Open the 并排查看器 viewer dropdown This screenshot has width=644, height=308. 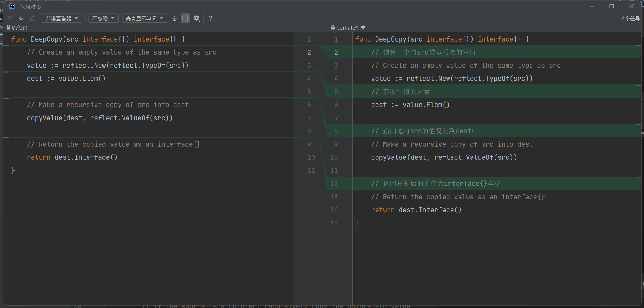click(62, 18)
